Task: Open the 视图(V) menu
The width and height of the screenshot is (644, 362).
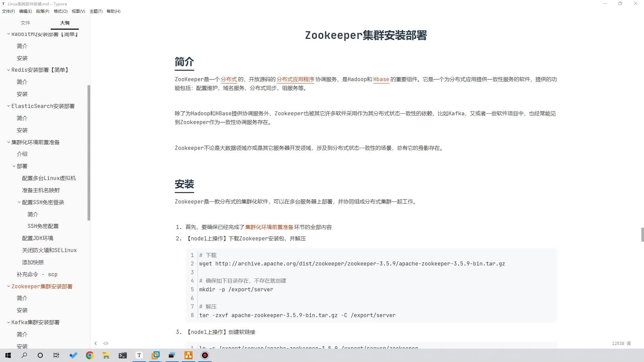Action: pos(78,11)
